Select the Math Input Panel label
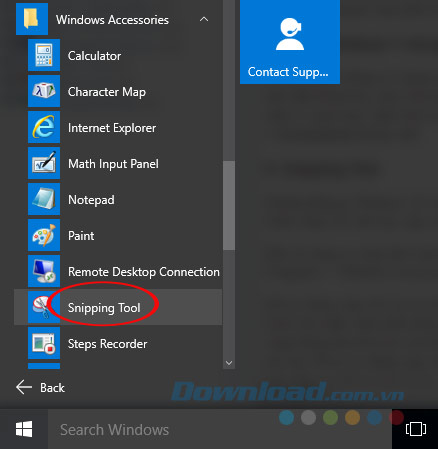This screenshot has width=438, height=449. tap(113, 164)
